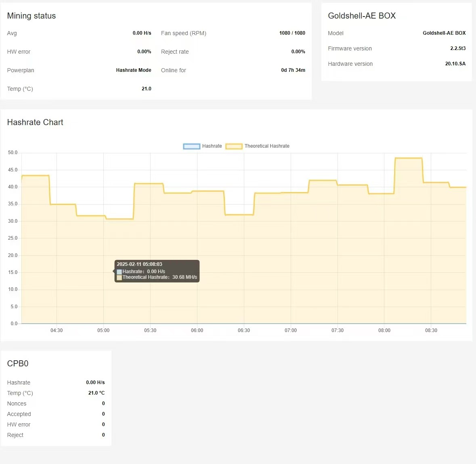Click the y-axis label '50.0'
Screen dimensions: 476x464
tap(13, 153)
